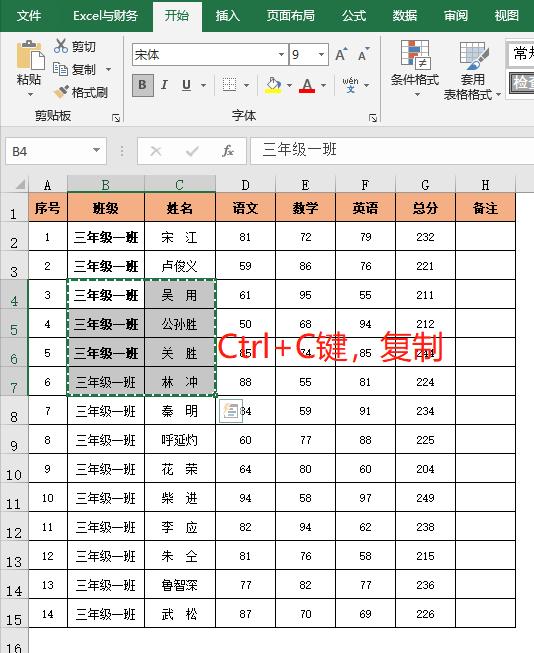
Task: Open Format as Table gallery
Action: pos(472,71)
